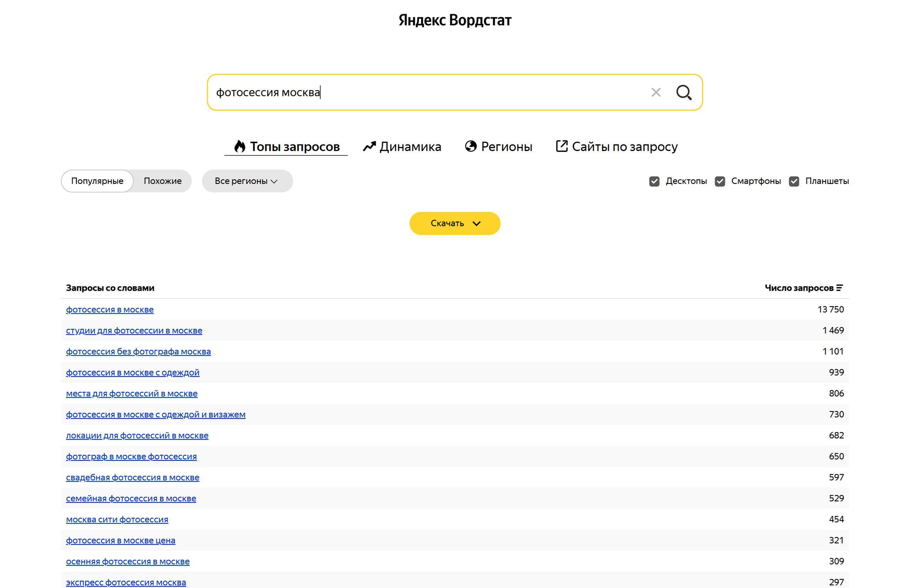Select the Популярные toggle option

coord(97,181)
